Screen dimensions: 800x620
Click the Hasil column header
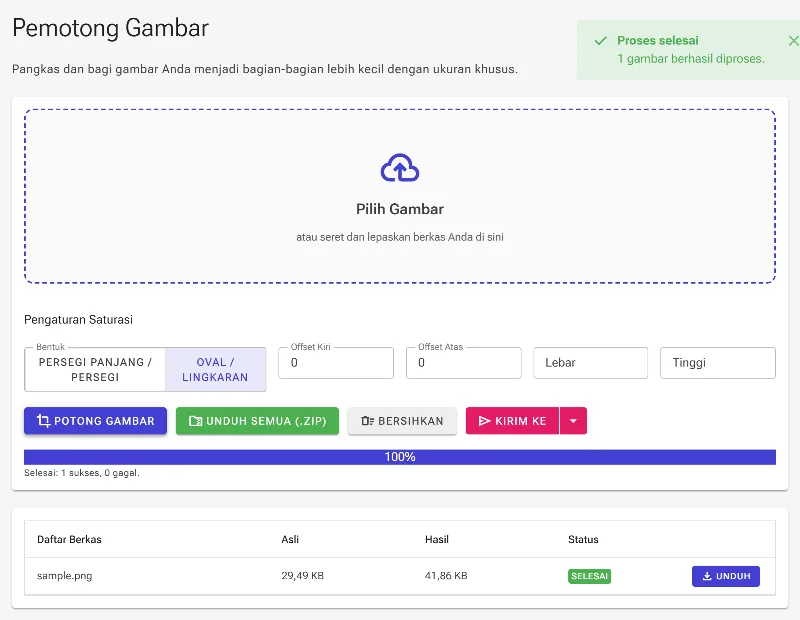pyautogui.click(x=437, y=539)
